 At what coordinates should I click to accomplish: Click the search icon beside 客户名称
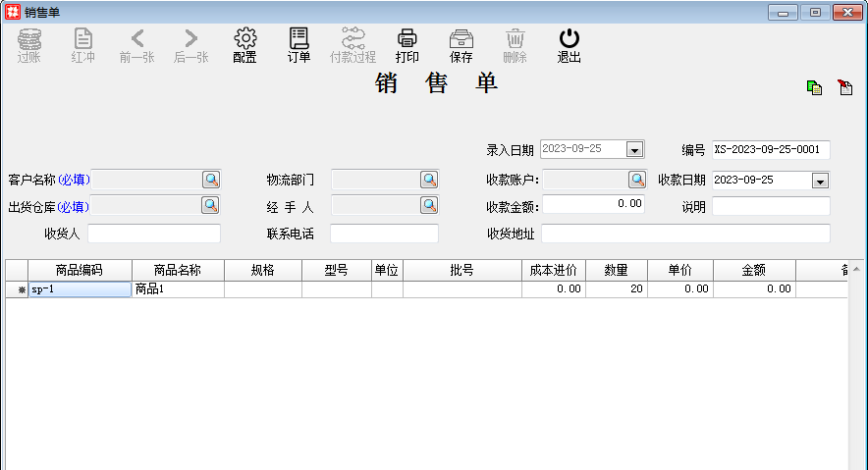(211, 180)
